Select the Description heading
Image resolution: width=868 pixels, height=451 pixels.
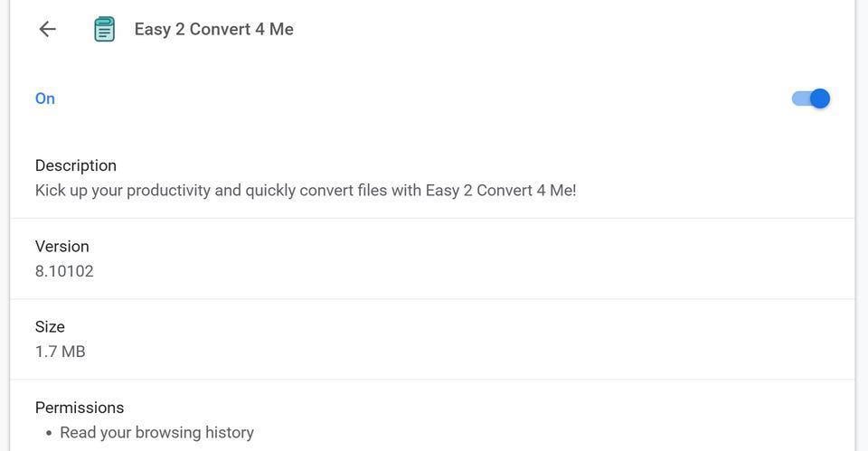(76, 165)
